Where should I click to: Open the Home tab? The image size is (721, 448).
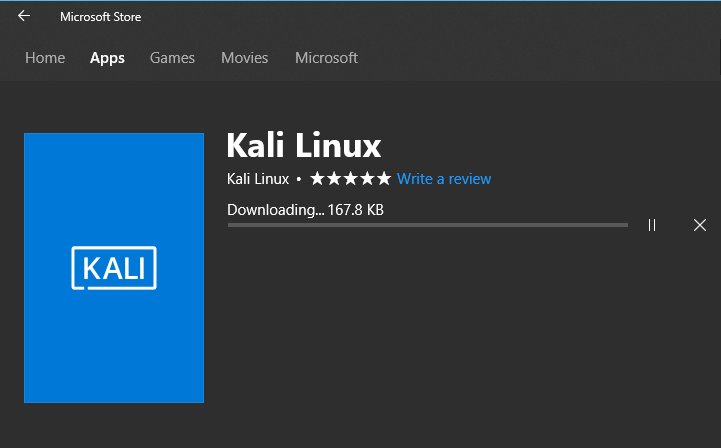(x=45, y=58)
